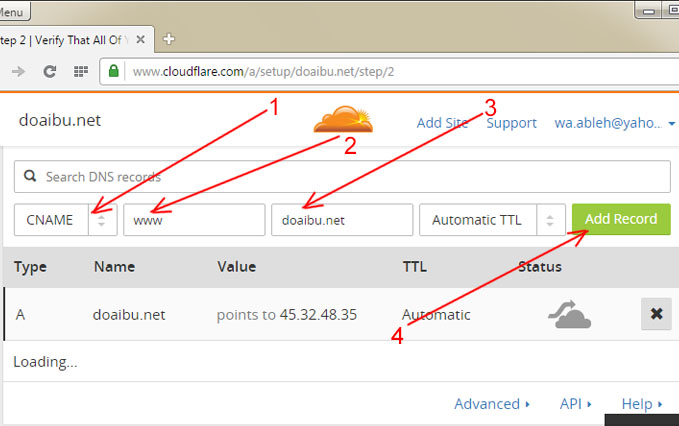Click the Value column header

tap(236, 267)
